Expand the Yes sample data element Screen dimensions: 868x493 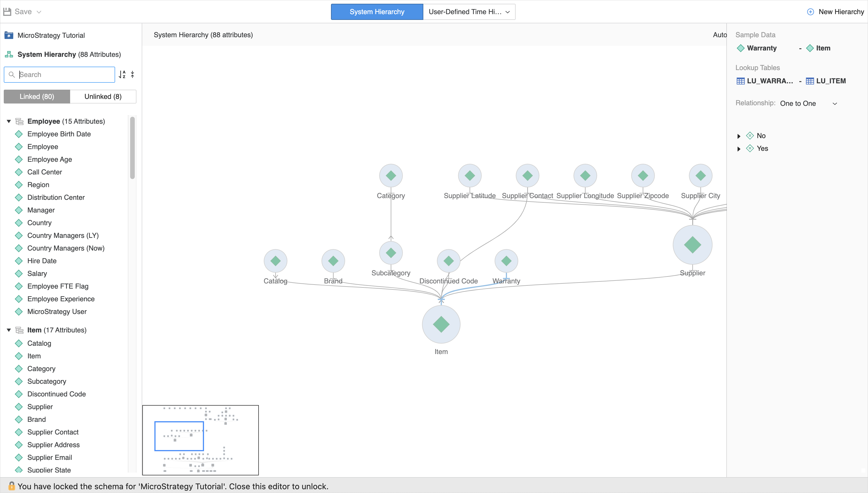[x=739, y=149]
